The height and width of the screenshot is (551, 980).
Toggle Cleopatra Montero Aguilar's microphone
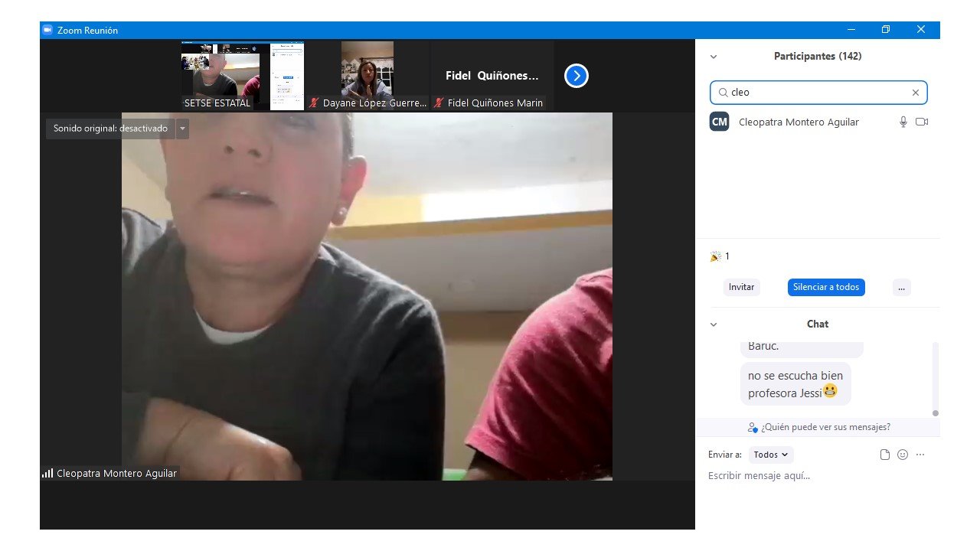click(903, 122)
